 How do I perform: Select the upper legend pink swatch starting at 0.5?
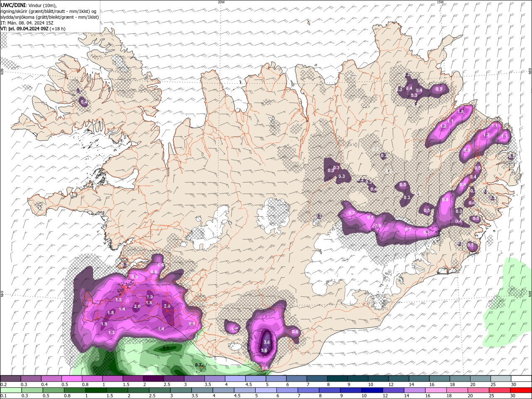(x=72, y=379)
